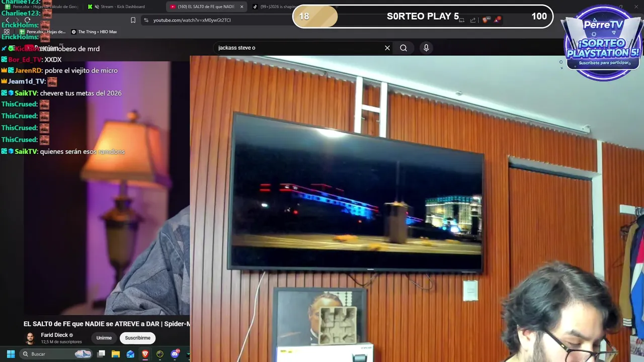Go back with the browser back arrow
Viewport: 644px width, 362px height.
click(7, 20)
